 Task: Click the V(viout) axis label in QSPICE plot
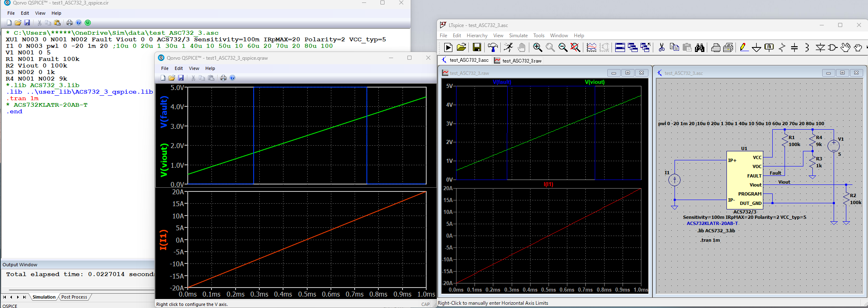[x=164, y=160]
